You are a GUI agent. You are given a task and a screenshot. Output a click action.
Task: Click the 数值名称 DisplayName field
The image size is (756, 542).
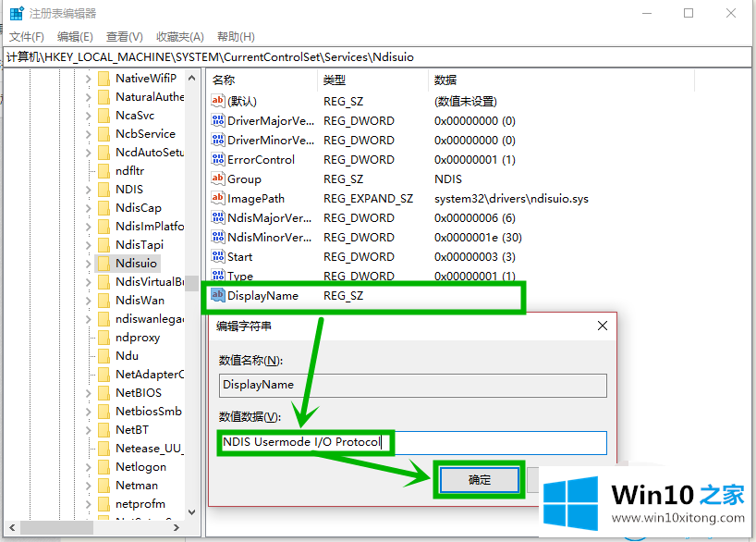click(x=413, y=385)
